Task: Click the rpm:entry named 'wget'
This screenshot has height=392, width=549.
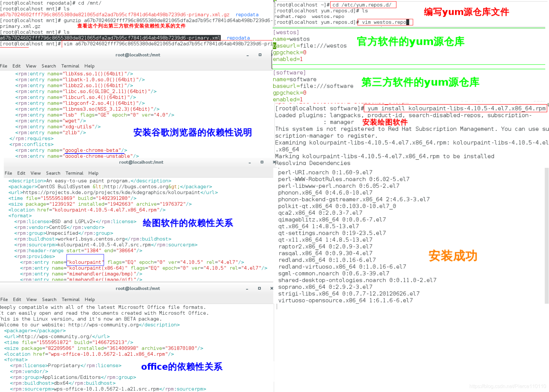Action: [x=50, y=121]
